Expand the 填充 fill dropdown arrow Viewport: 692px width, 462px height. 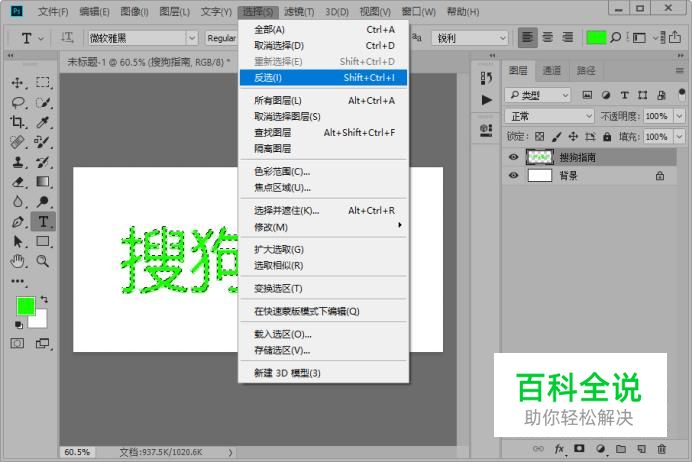click(x=679, y=136)
